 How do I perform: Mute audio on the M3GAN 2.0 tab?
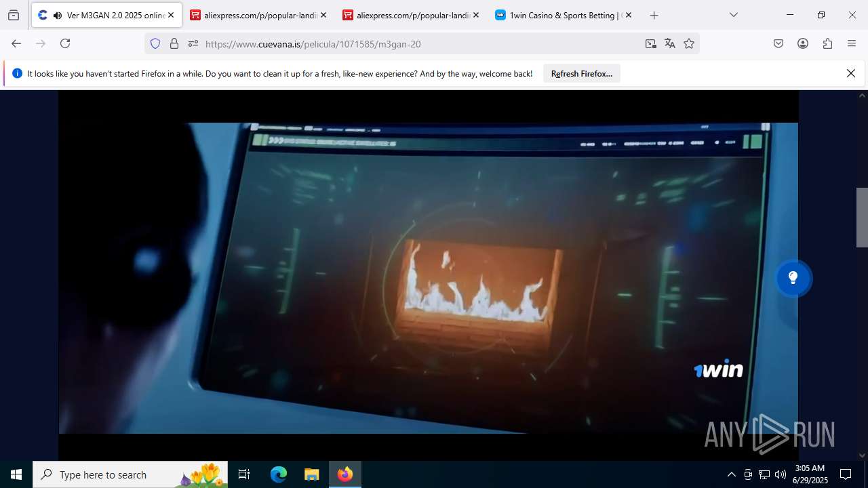tap(57, 15)
